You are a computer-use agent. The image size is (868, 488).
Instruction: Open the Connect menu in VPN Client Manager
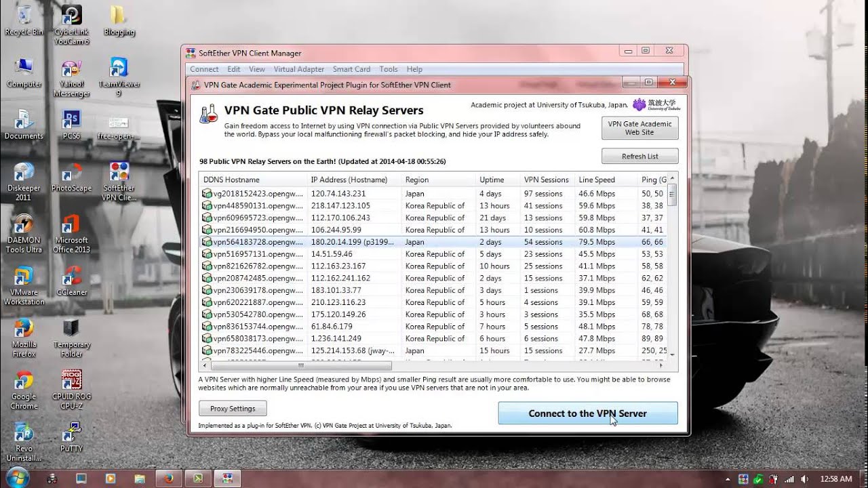[x=204, y=69]
